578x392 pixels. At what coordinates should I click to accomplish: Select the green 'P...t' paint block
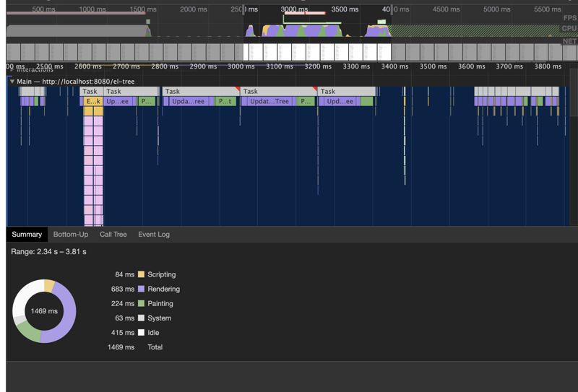[225, 102]
